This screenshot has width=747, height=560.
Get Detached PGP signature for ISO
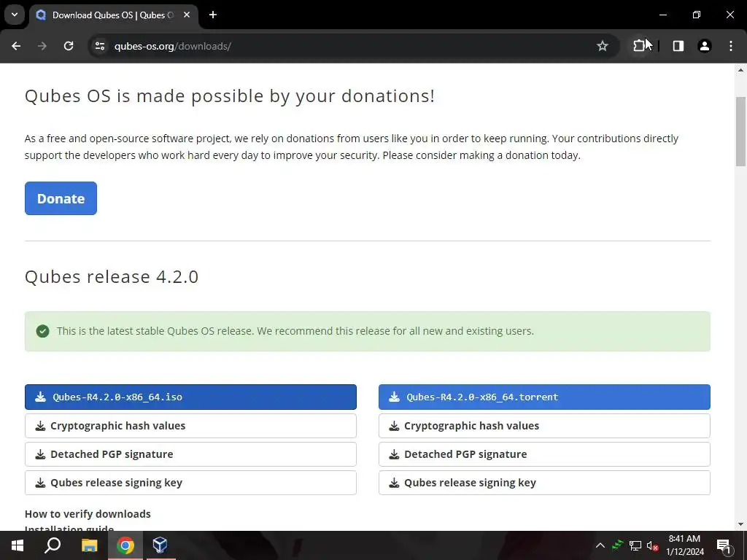tap(190, 454)
